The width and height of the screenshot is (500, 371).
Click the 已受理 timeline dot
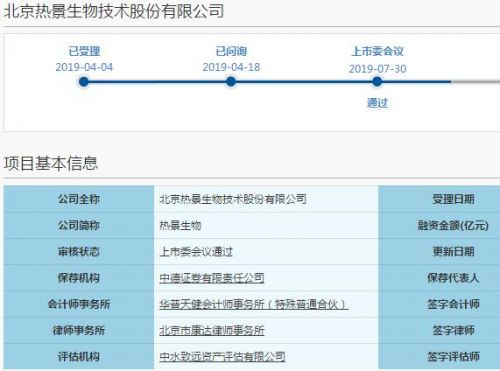[84, 82]
